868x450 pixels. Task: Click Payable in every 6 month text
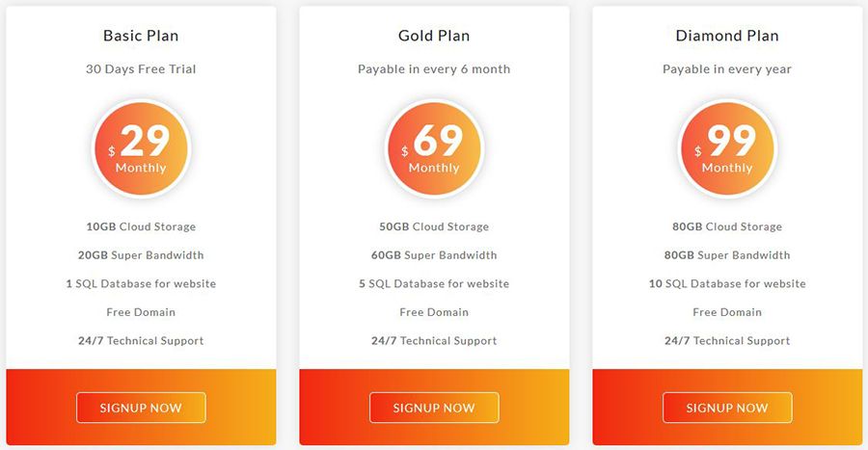click(x=434, y=69)
